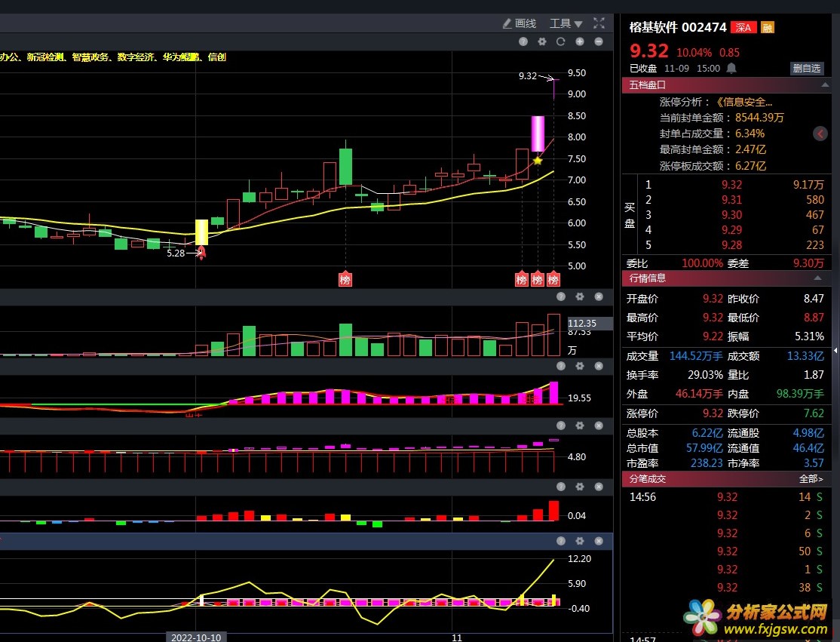Close the bottom 12.20 indicator panel
The width and height of the screenshot is (840, 642).
599,541
